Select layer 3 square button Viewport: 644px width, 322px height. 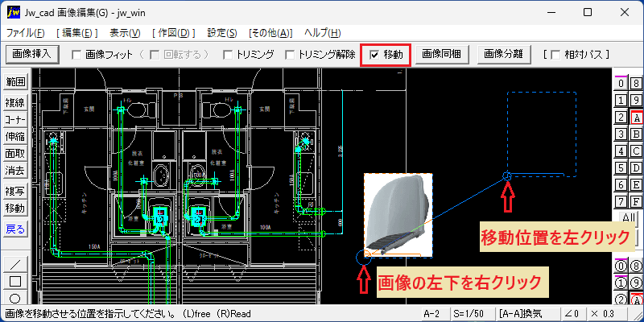pos(621,134)
